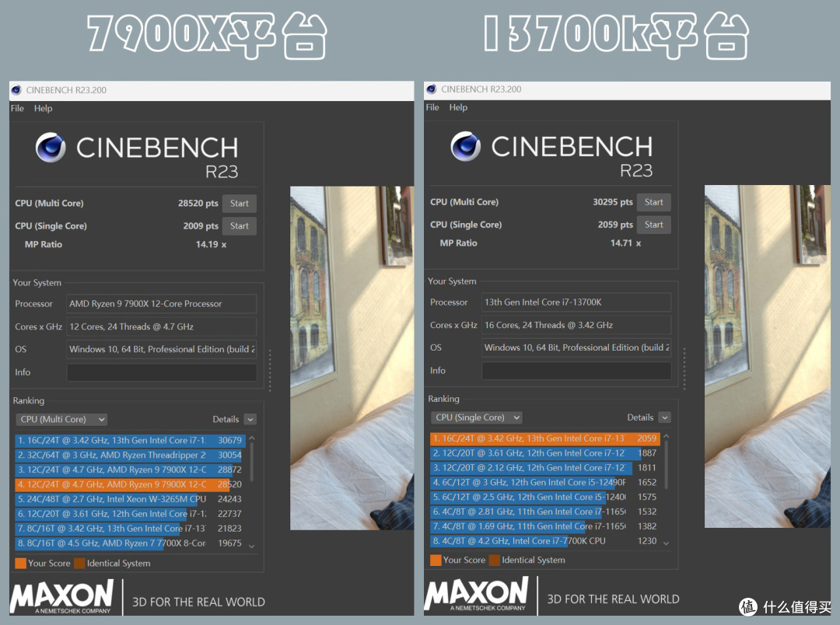
Task: Open CPU (Multi Core) ranking dropdown
Action: (61, 419)
